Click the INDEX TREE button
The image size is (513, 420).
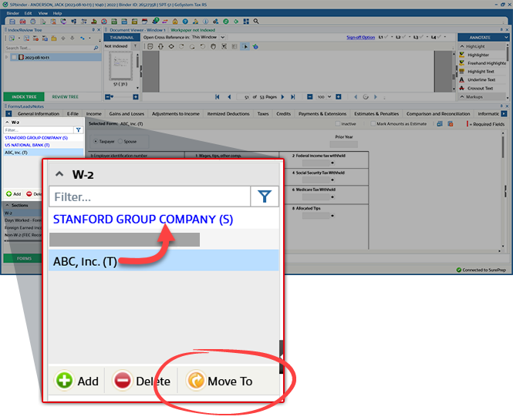coord(24,97)
